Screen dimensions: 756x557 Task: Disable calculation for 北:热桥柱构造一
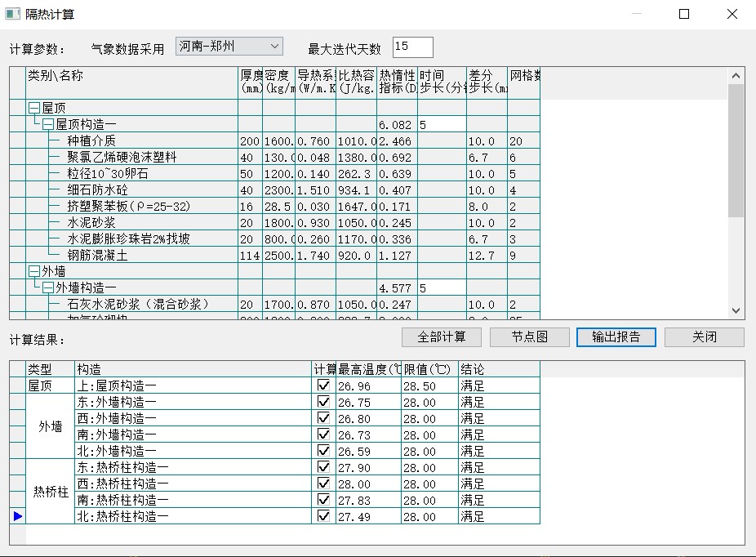coord(324,516)
